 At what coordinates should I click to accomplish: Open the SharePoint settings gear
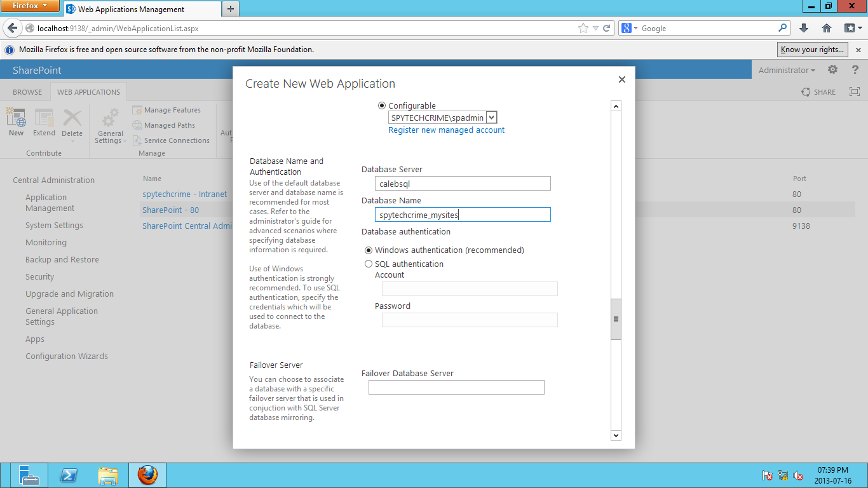tap(832, 70)
